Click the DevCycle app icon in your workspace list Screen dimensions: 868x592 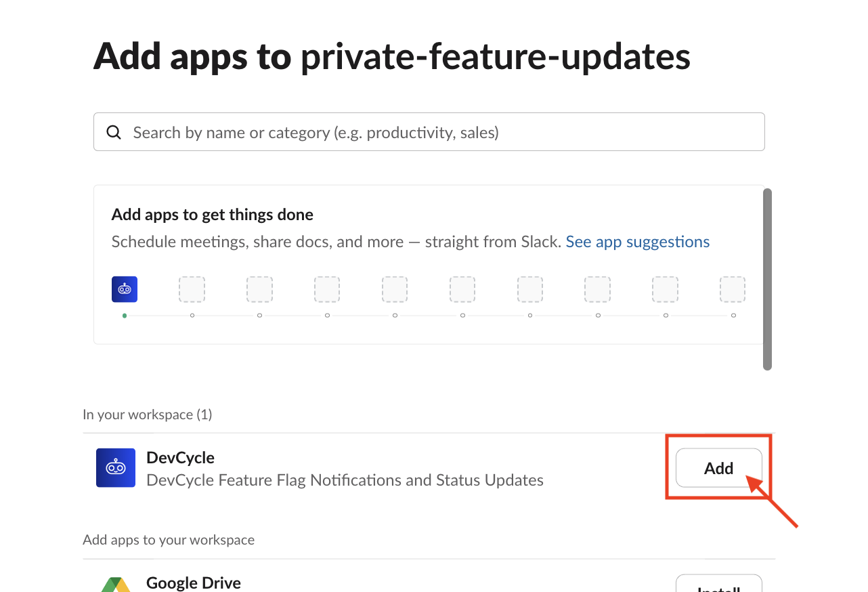(116, 467)
